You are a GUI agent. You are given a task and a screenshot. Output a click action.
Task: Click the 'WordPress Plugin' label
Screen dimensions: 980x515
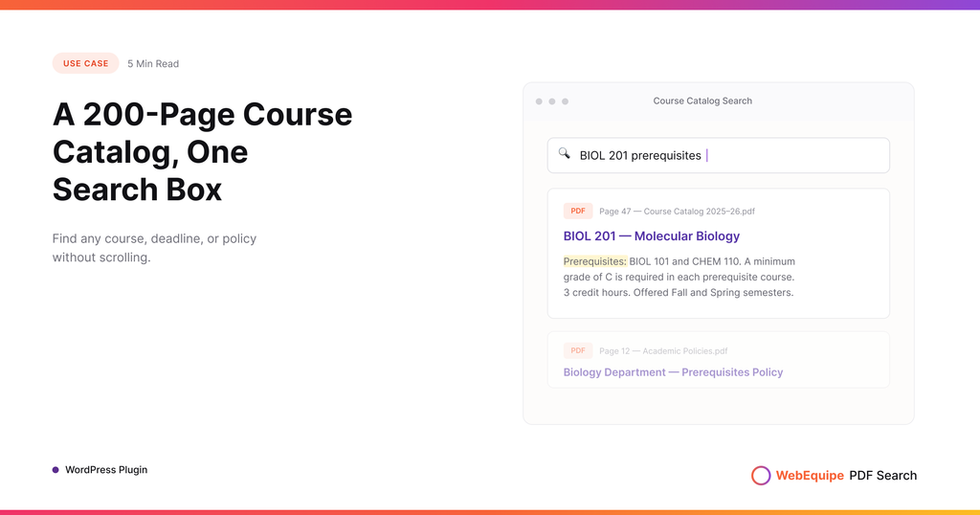pos(106,470)
